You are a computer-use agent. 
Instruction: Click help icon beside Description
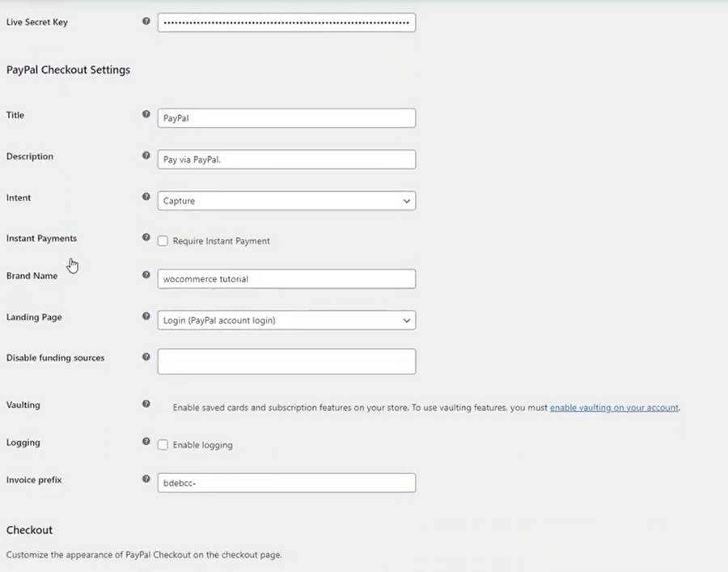(146, 155)
